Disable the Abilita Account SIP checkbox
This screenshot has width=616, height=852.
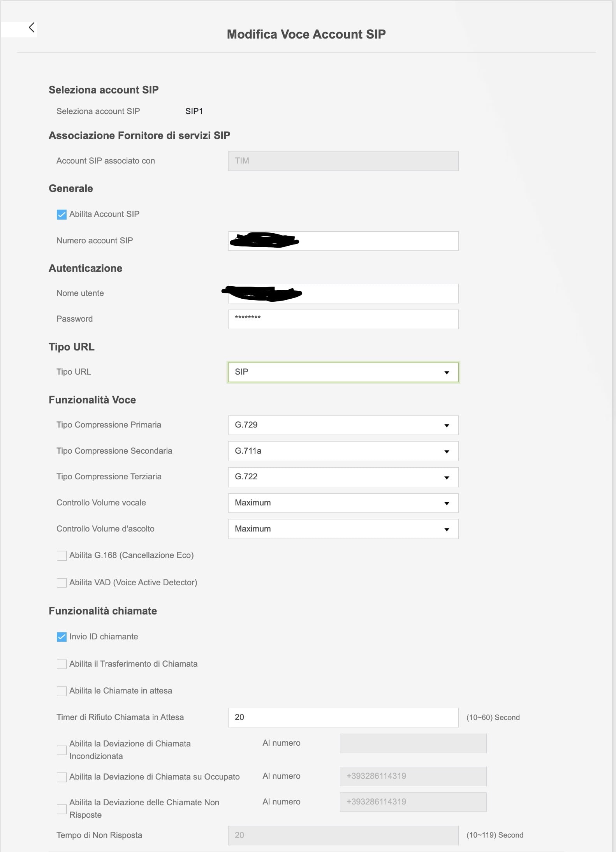(x=61, y=214)
